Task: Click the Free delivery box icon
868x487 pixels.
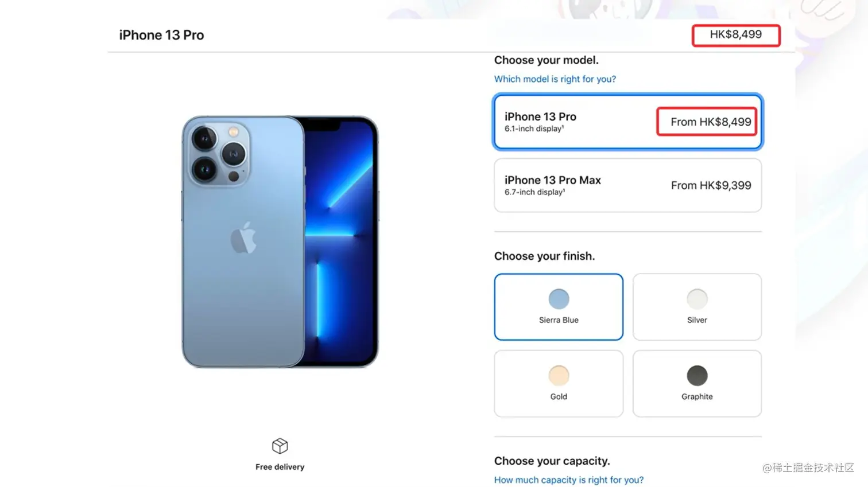Action: (280, 446)
